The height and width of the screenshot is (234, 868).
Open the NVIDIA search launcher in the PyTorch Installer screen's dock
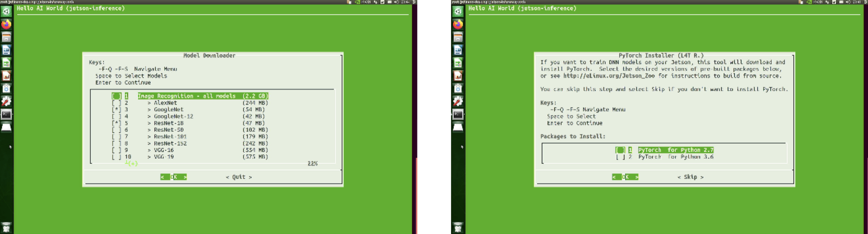458,11
